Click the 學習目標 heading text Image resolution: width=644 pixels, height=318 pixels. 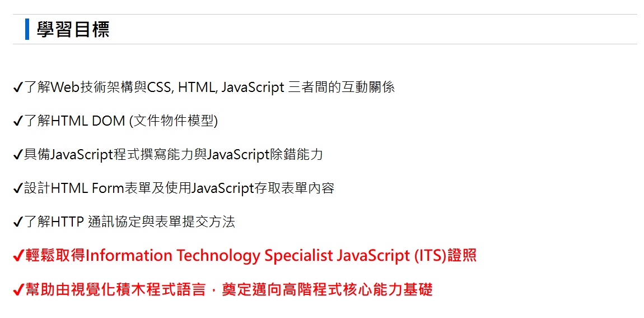[73, 30]
